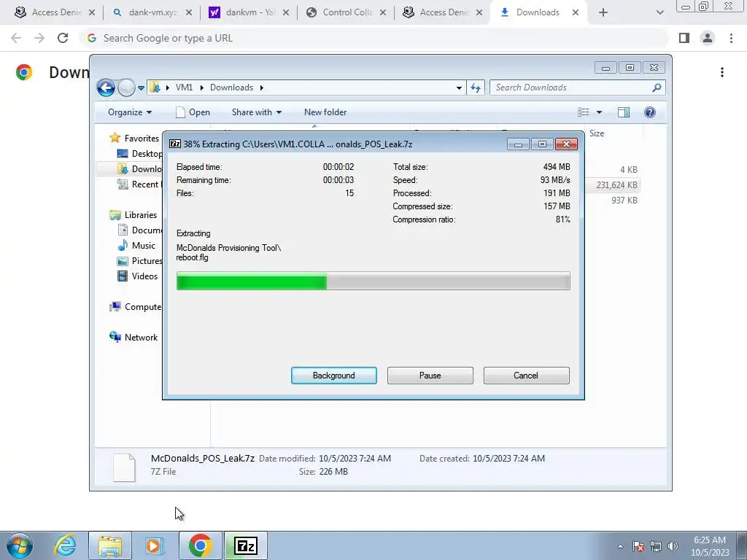Click the Explorer refresh button
The height and width of the screenshot is (560, 747).
coord(476,87)
